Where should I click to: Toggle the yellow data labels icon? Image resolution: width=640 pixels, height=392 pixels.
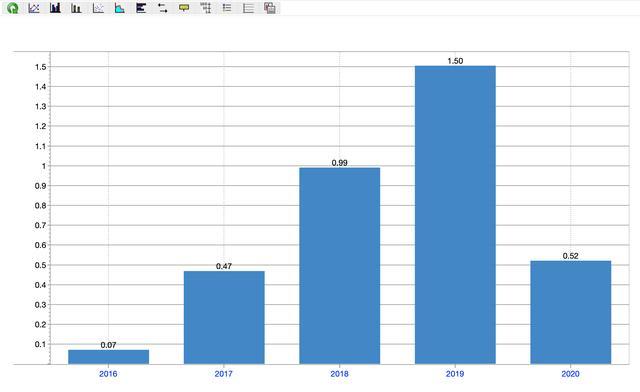(x=184, y=8)
